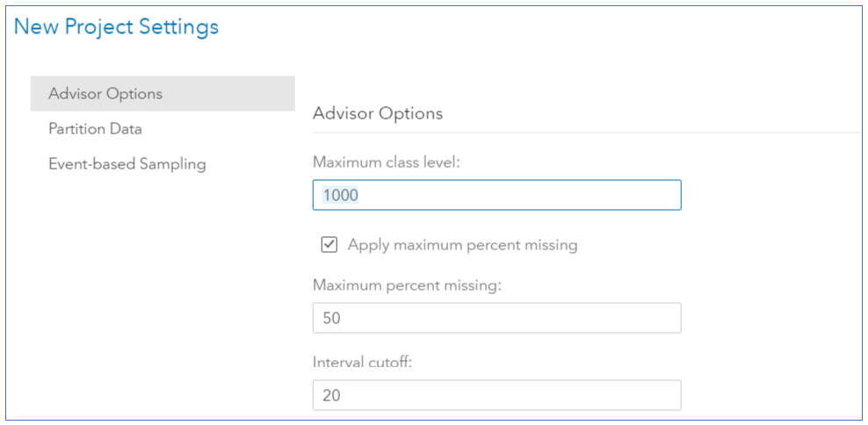Click the Advisor Options section heading
This screenshot has width=868, height=425.
[378, 113]
